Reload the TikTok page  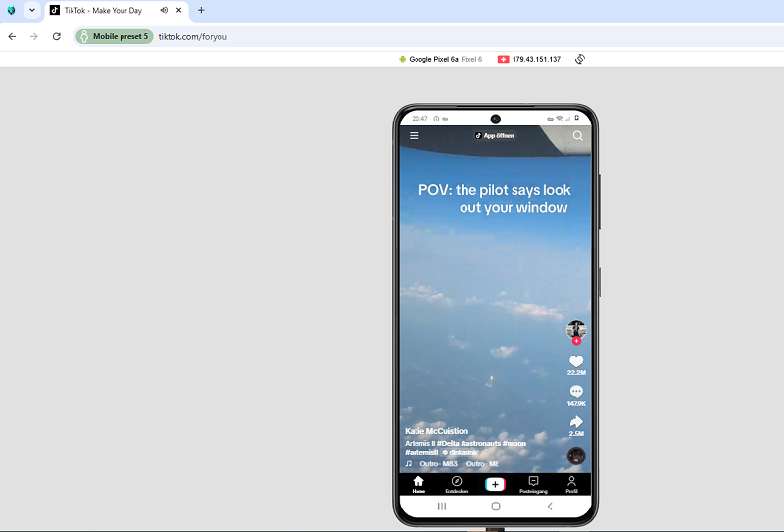coord(57,36)
